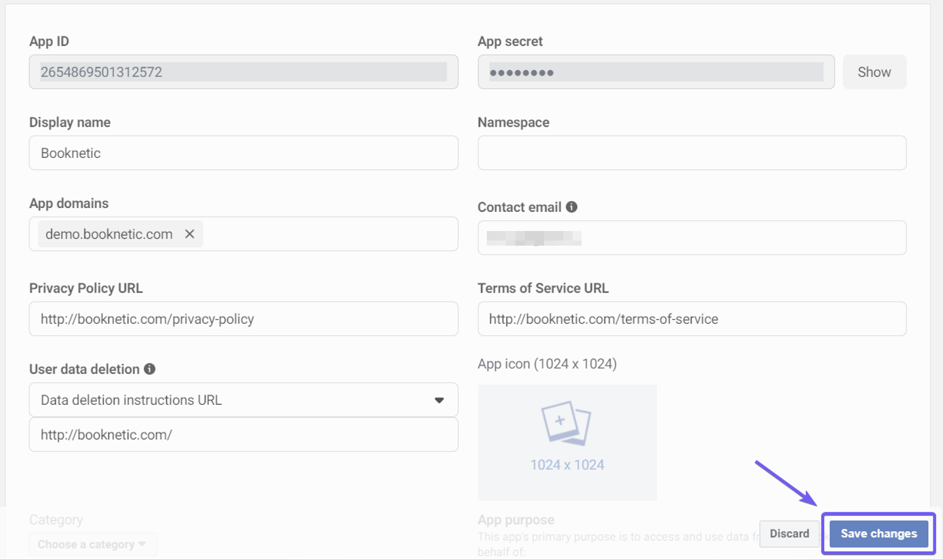
Task: Remove demo.booknetic.com domain chip
Action: (190, 234)
